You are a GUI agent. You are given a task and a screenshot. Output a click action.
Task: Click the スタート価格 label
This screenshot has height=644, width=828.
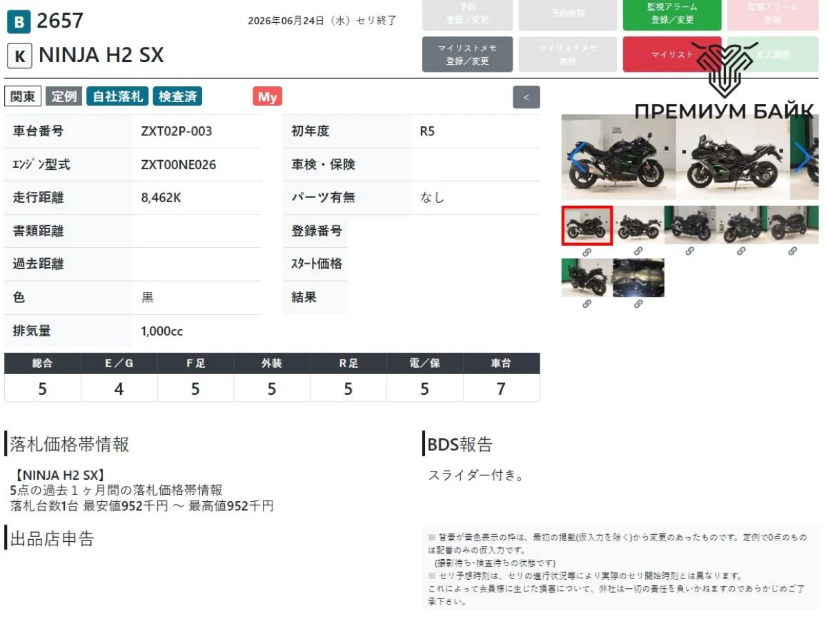coord(317,264)
